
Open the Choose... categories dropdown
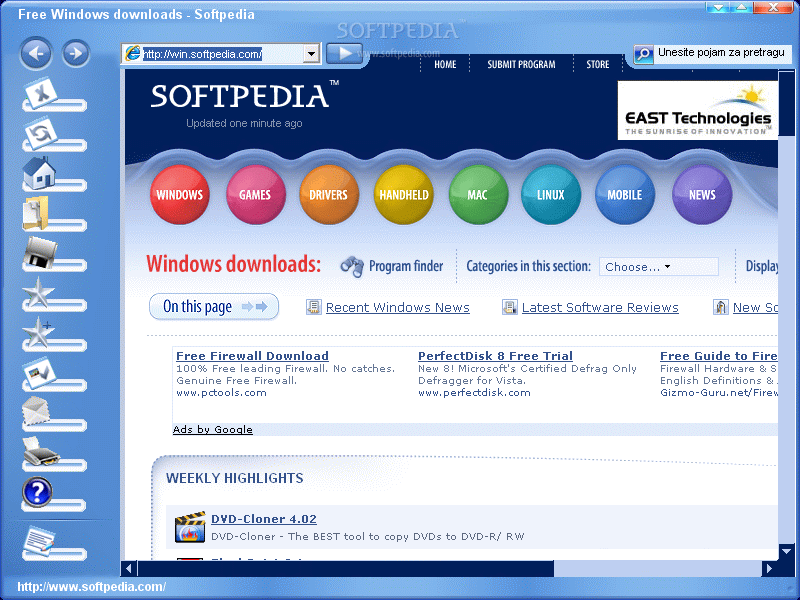click(x=658, y=267)
